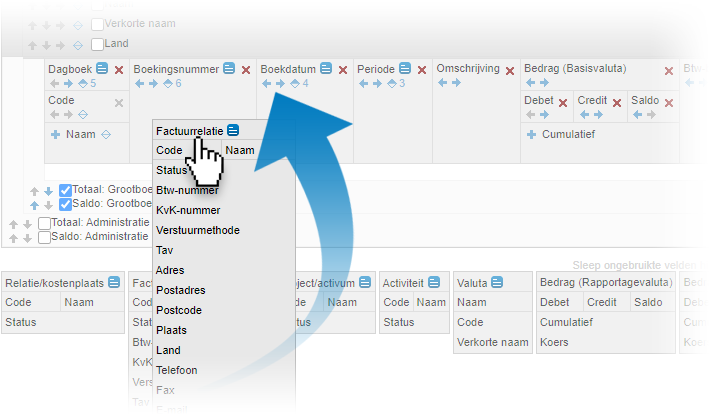
Task: Delete the Omschrijving column
Action: (x=510, y=70)
